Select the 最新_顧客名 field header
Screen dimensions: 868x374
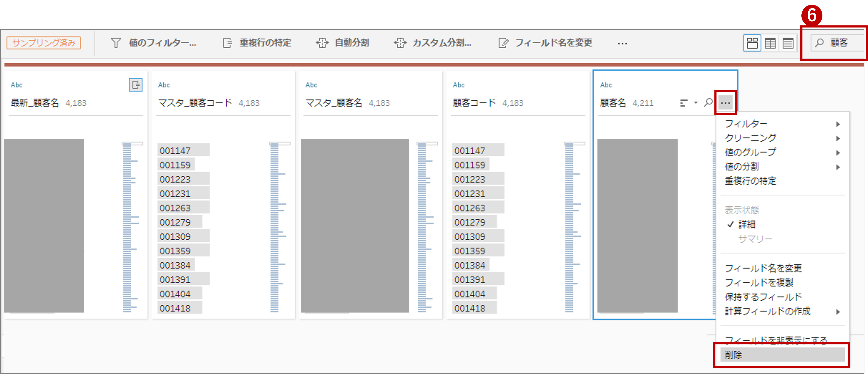point(35,103)
